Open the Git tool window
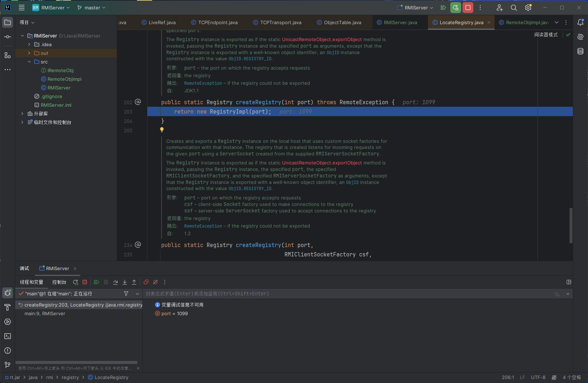The image size is (588, 383). [x=8, y=365]
